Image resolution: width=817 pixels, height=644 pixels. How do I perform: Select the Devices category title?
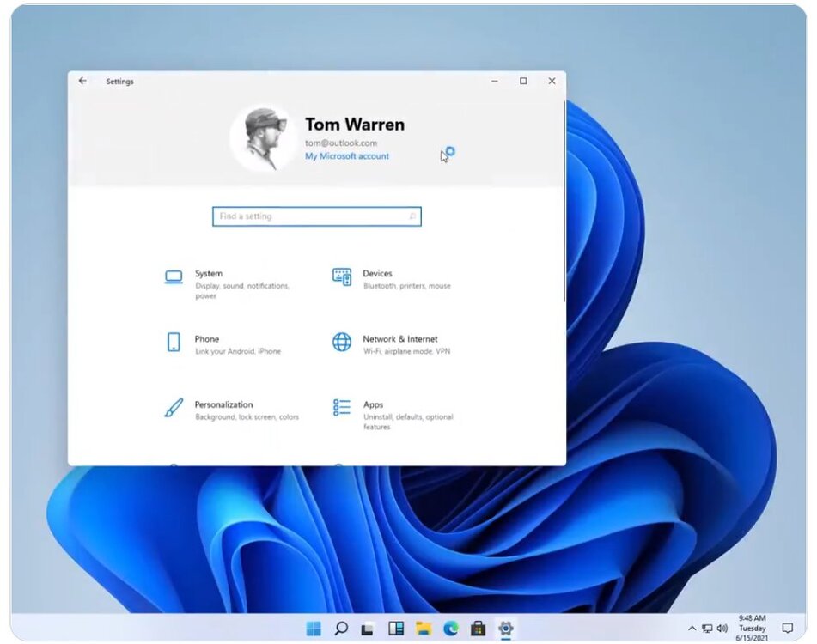pyautogui.click(x=377, y=273)
